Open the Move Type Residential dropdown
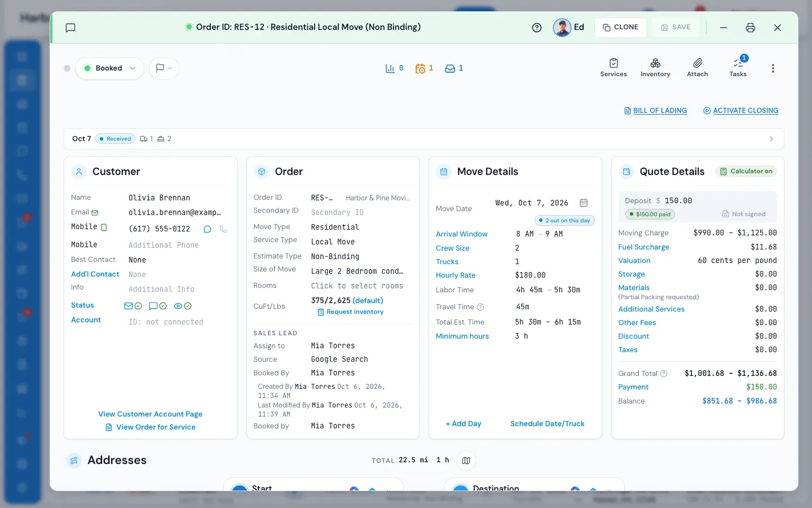 (360, 227)
